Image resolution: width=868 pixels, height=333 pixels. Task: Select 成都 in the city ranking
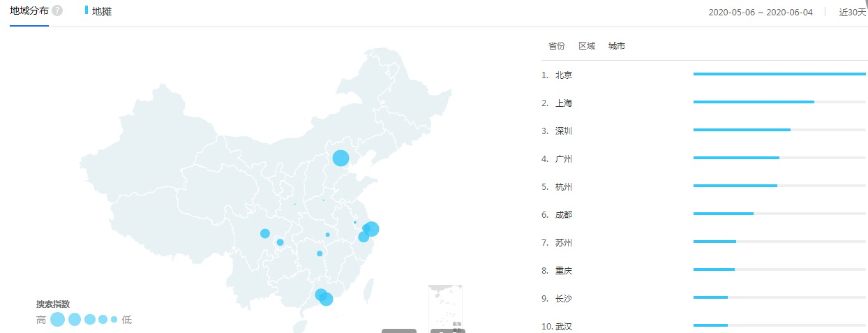[564, 214]
